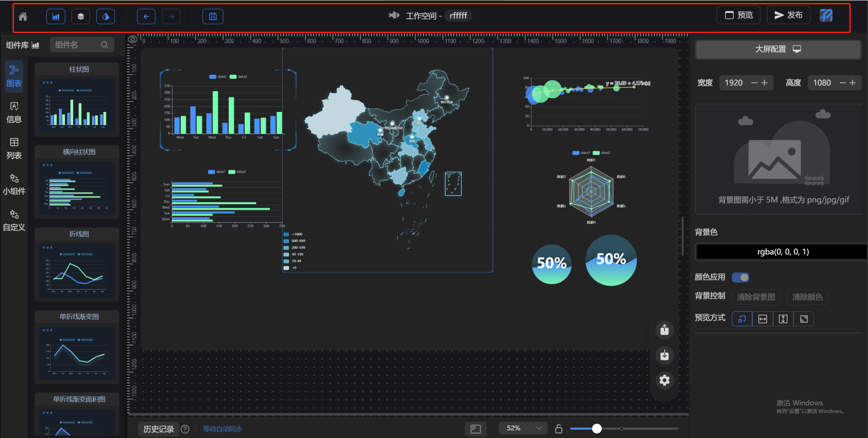868x438 pixels.
Task: Toggle the chart components panel button
Action: (55, 16)
